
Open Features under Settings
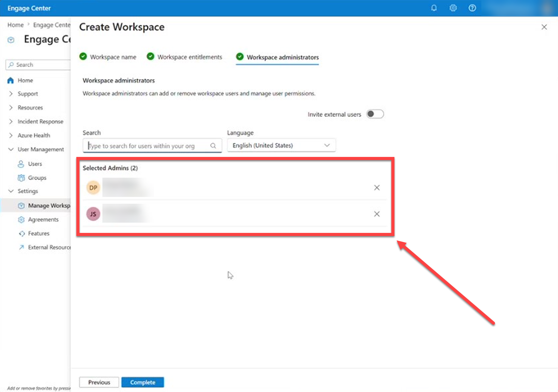click(x=39, y=234)
